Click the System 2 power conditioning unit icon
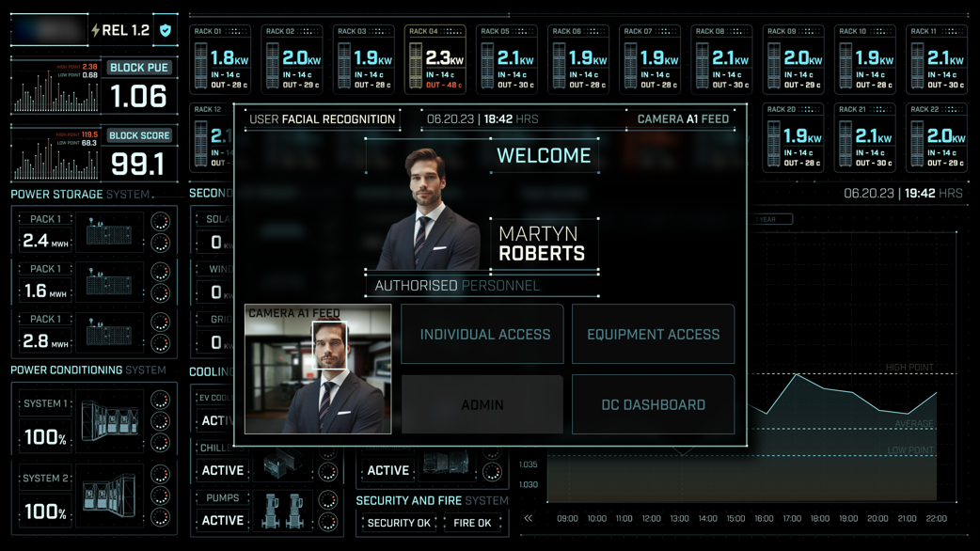The height and width of the screenshot is (551, 980). (110, 496)
